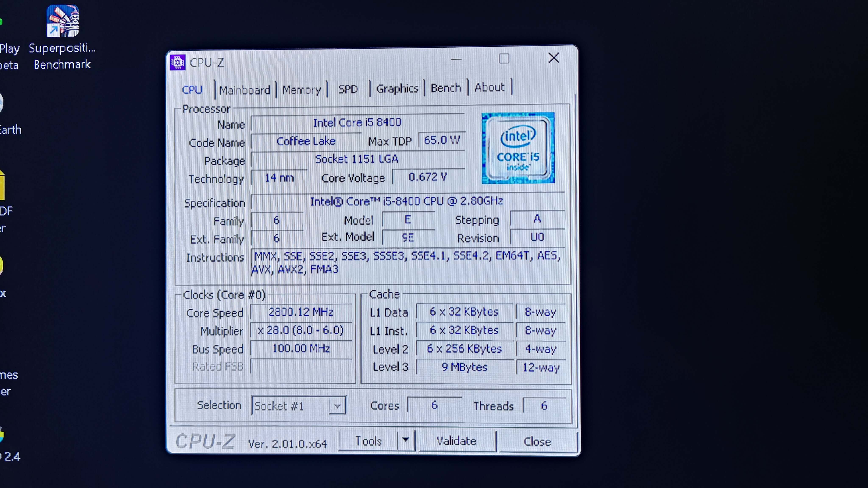Click the core voltage value '0.672 V'
The height and width of the screenshot is (488, 868).
(428, 177)
